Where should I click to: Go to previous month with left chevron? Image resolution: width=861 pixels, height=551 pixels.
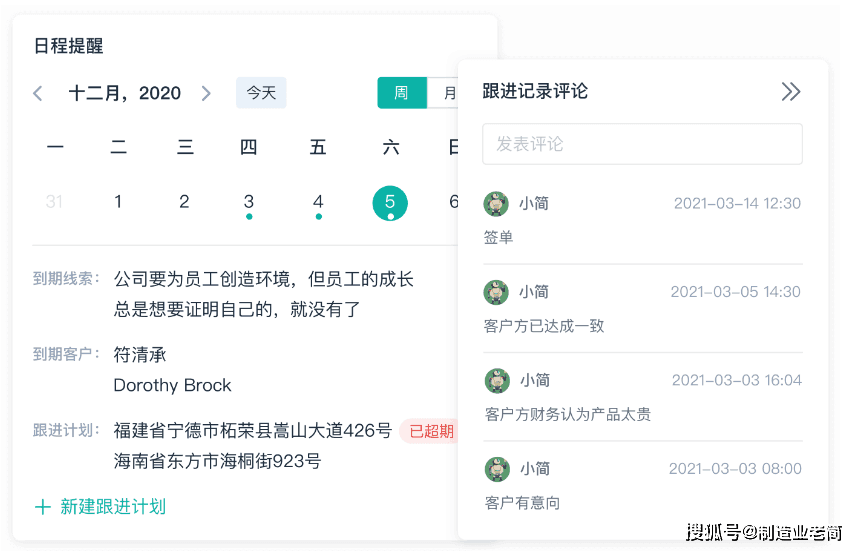point(38,93)
